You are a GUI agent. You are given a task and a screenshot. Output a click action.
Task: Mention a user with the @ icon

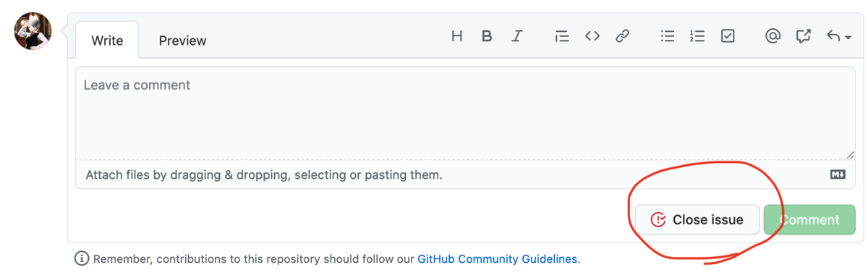point(773,36)
